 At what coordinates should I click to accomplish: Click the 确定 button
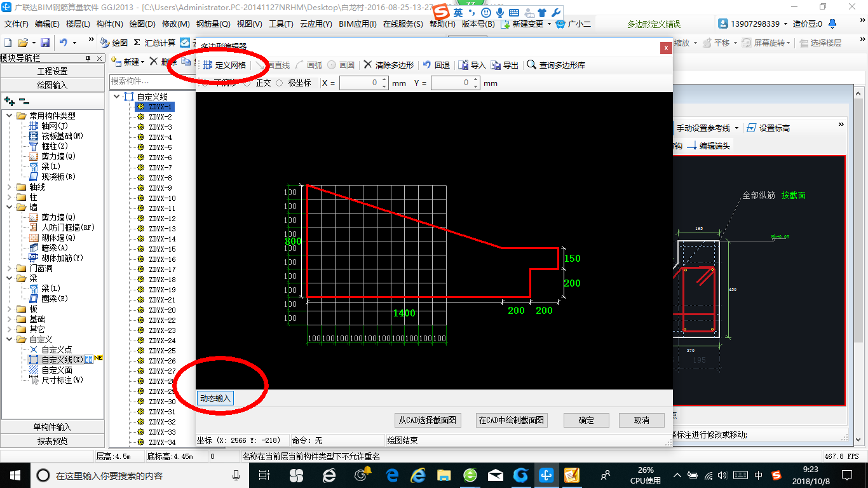[x=587, y=420]
